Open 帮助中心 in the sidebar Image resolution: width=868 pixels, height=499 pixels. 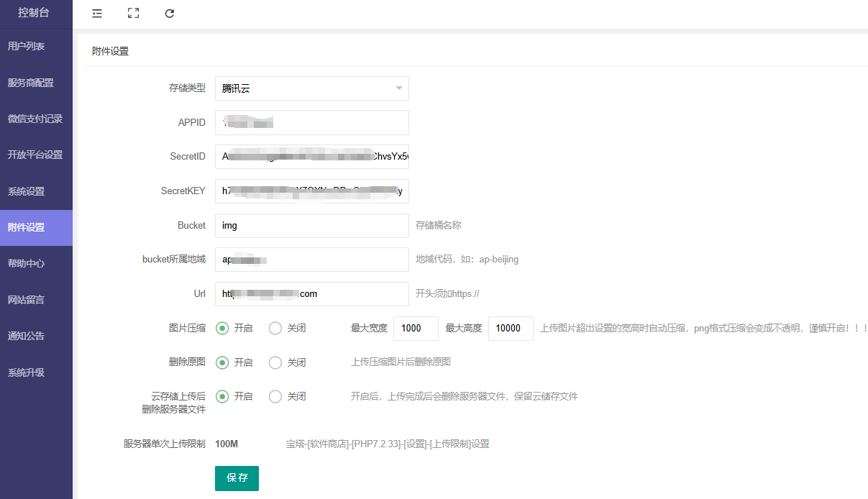[36, 263]
